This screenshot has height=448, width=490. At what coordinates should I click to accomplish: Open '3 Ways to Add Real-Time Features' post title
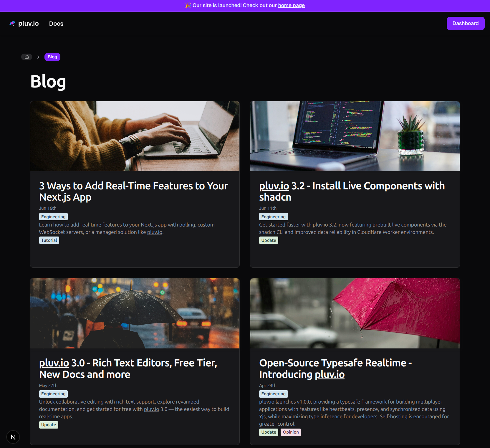pos(134,191)
